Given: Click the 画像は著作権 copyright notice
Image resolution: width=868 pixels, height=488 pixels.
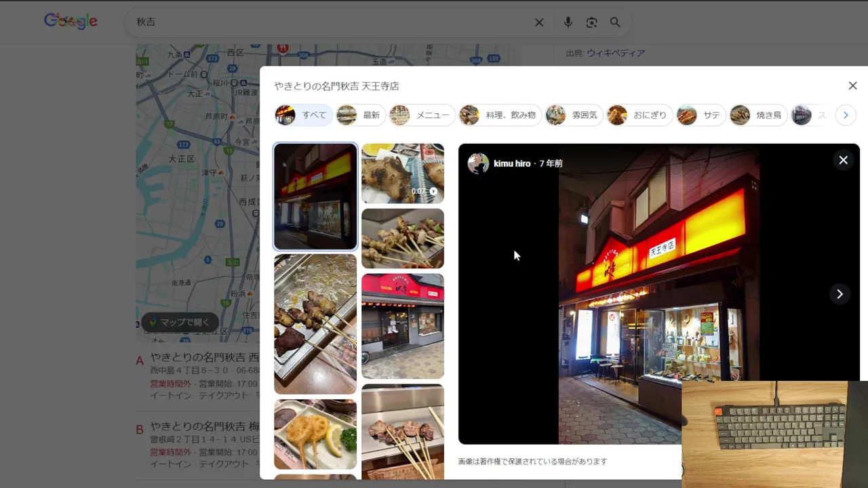Looking at the screenshot, I should click(532, 462).
